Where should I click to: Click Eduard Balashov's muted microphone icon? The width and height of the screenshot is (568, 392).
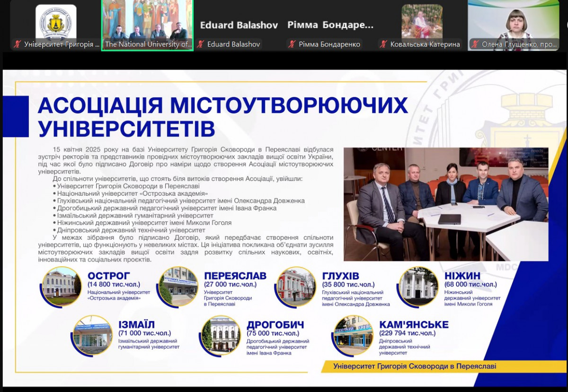(x=201, y=44)
